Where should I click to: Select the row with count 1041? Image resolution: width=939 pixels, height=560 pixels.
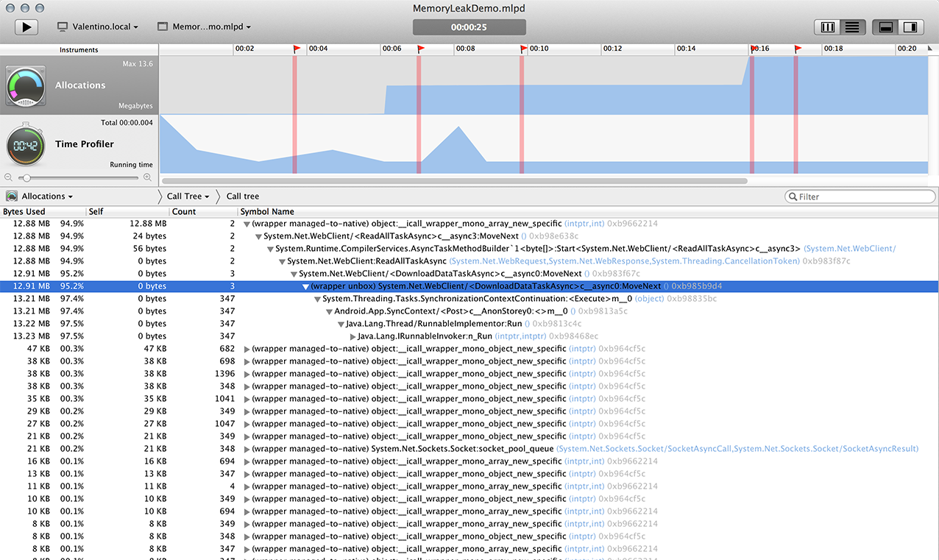(469, 399)
